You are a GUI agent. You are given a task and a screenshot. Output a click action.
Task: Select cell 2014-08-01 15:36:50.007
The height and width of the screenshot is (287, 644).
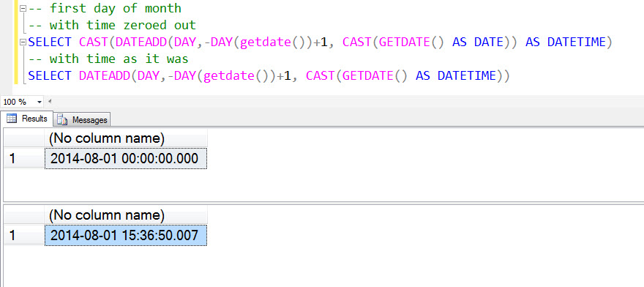126,236
